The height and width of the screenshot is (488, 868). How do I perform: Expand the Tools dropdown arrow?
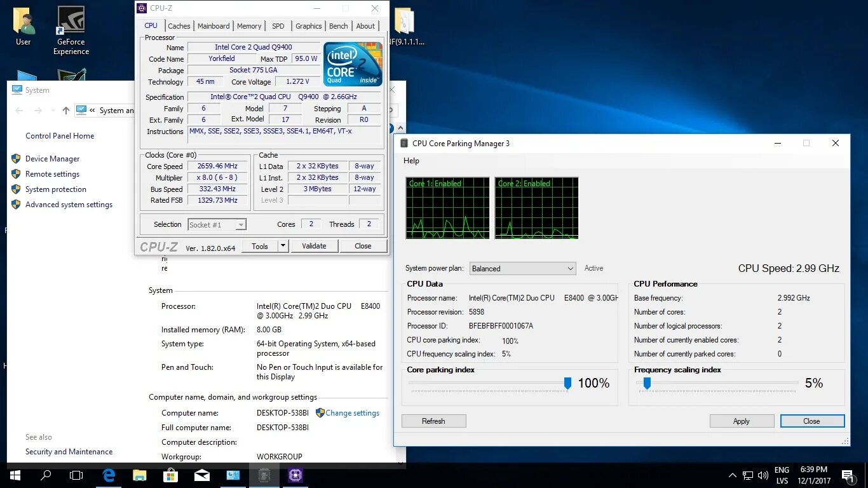283,246
